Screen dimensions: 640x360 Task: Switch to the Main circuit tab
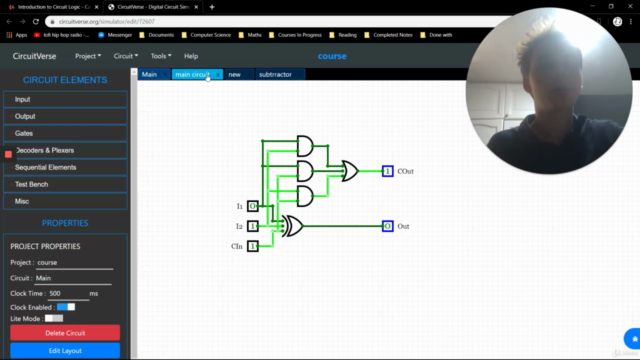click(149, 74)
